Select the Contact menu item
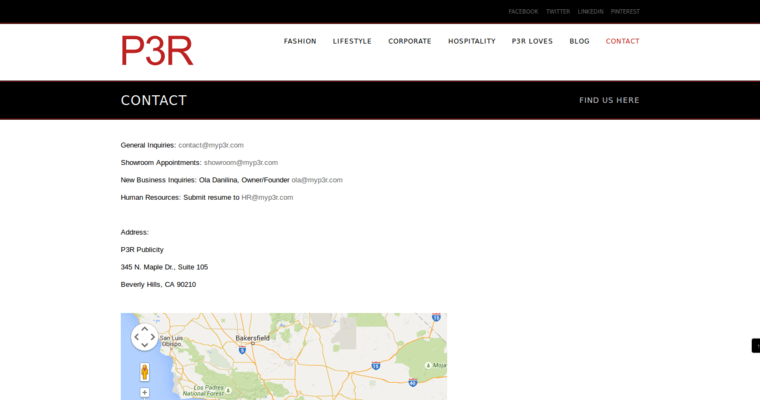Screen dimensions: 760x400 [622, 41]
